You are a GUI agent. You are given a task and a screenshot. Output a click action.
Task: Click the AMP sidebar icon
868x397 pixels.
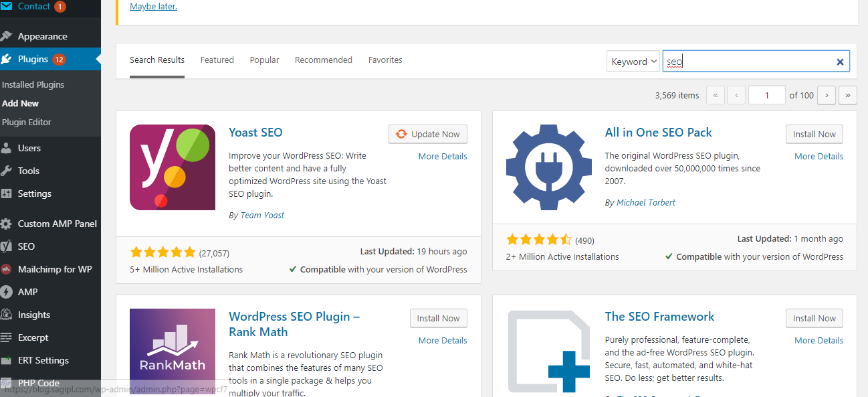point(9,292)
